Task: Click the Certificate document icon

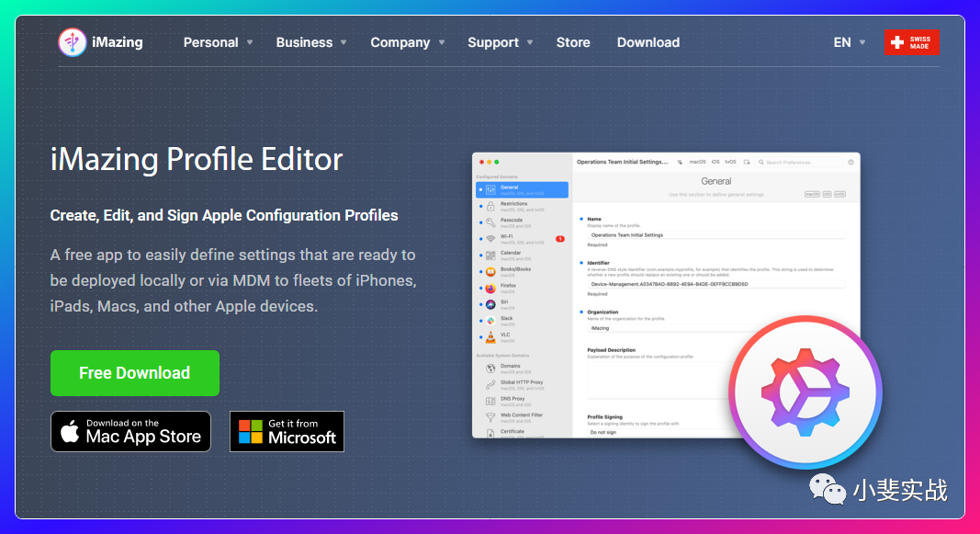Action: [x=490, y=433]
